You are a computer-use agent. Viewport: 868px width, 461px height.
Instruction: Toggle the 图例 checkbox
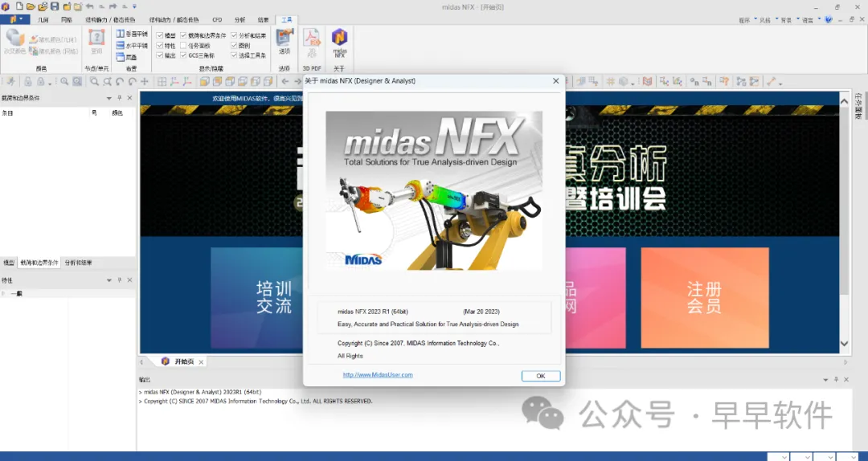(234, 46)
